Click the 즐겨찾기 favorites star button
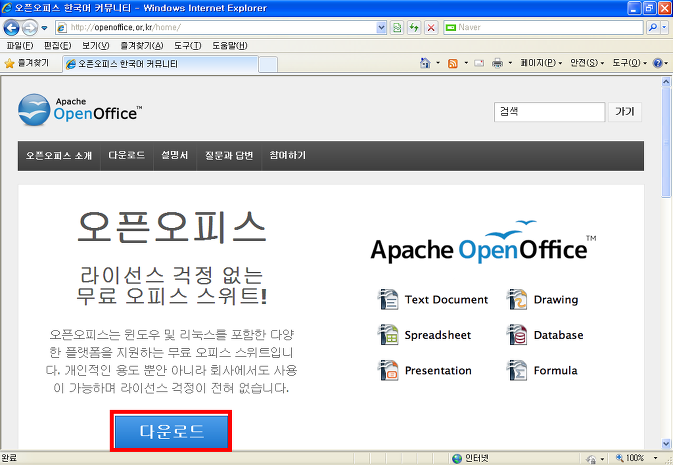 click(x=27, y=64)
